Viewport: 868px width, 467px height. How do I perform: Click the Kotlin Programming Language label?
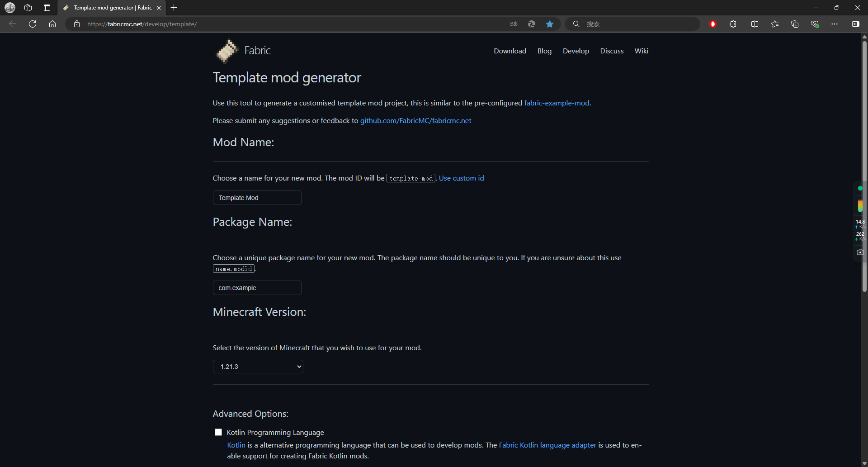(275, 433)
